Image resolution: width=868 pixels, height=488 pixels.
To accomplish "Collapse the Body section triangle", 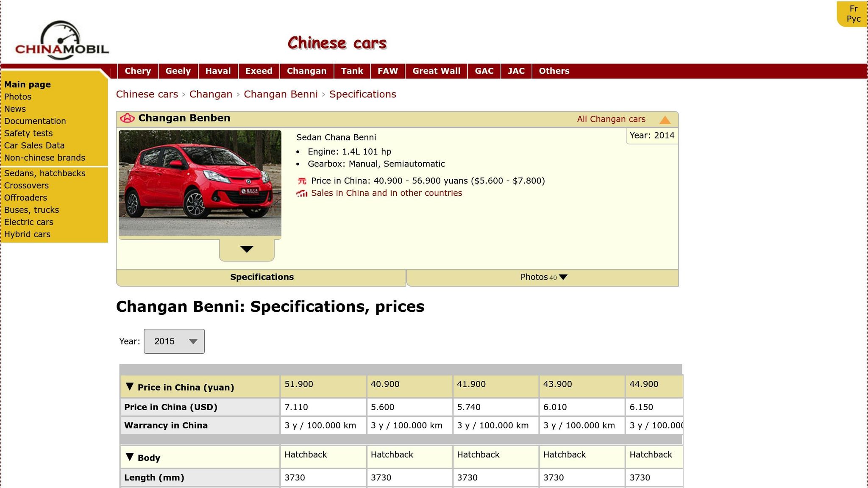I will [x=130, y=457].
